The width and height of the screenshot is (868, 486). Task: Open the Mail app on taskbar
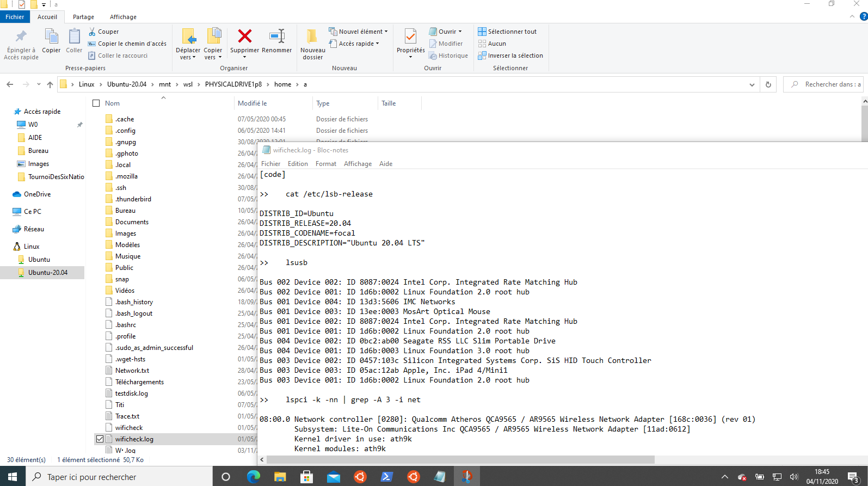[333, 477]
